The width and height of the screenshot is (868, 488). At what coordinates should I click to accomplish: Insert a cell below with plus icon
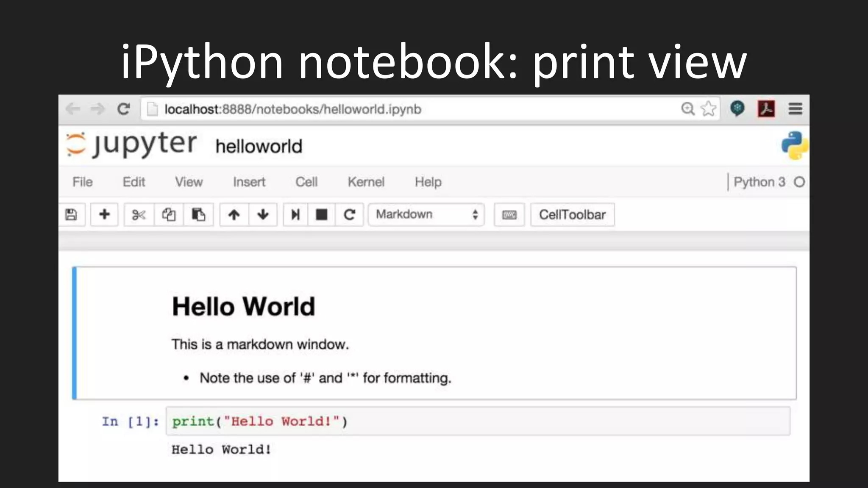pyautogui.click(x=104, y=215)
